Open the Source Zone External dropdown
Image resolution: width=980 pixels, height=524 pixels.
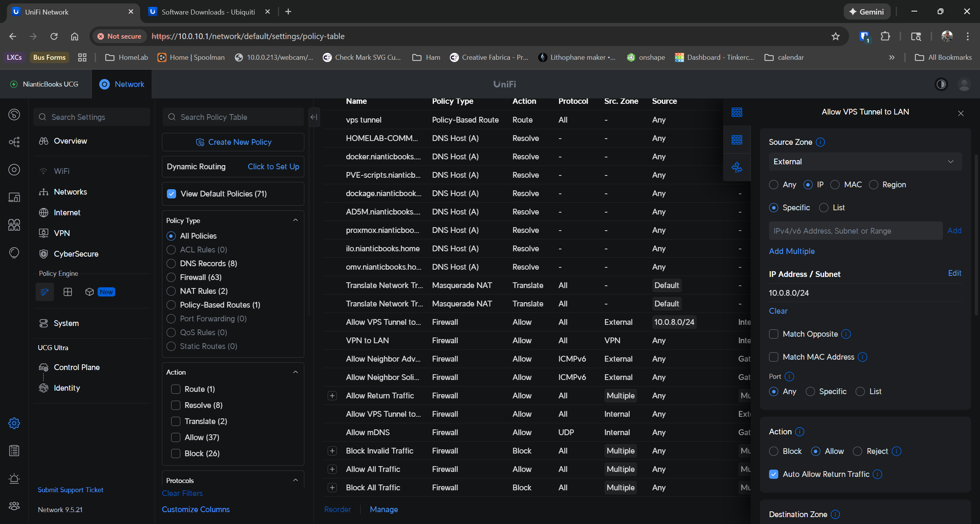pos(865,162)
